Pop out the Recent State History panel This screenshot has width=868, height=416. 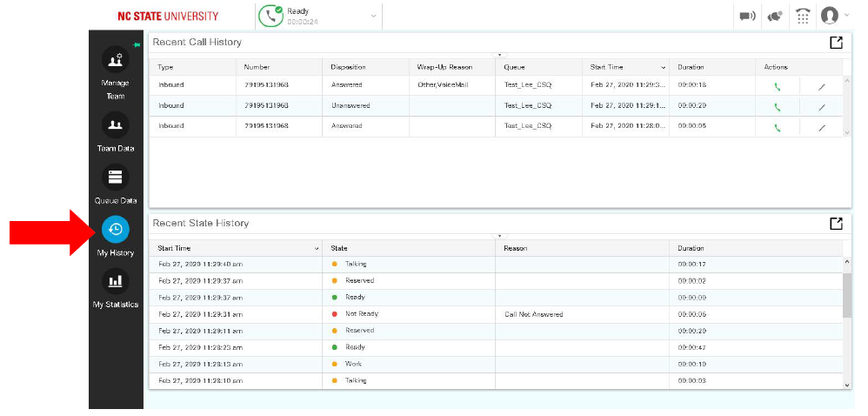pyautogui.click(x=835, y=224)
